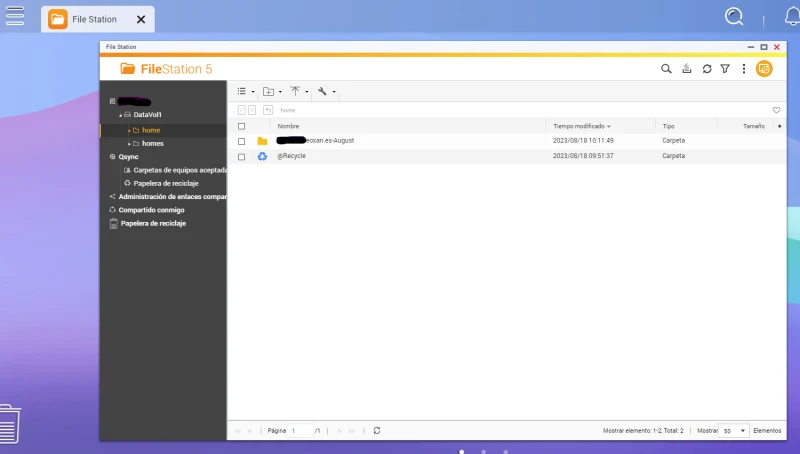Expand the tools wrench dropdown arrow
Screen dimensions: 800x454
(x=334, y=92)
